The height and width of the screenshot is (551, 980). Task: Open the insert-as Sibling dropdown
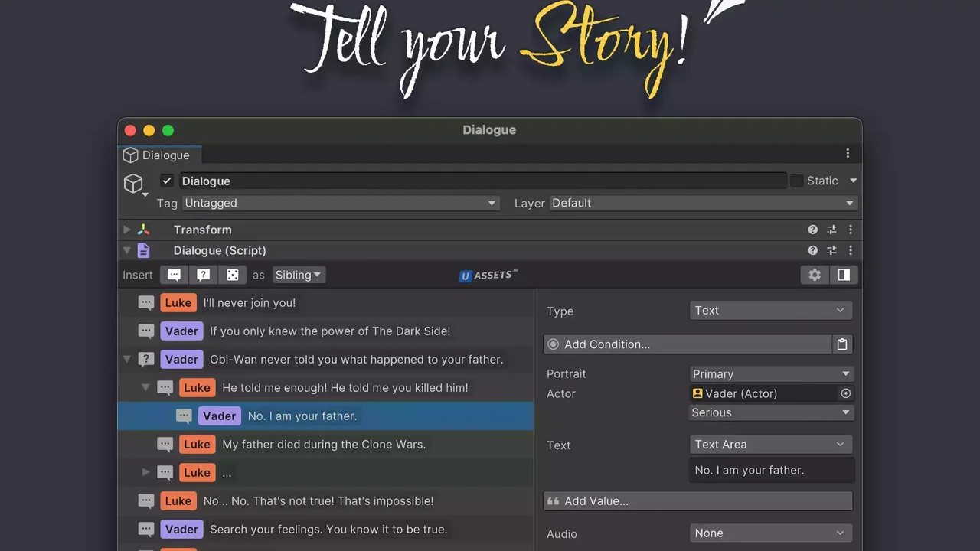(x=298, y=275)
